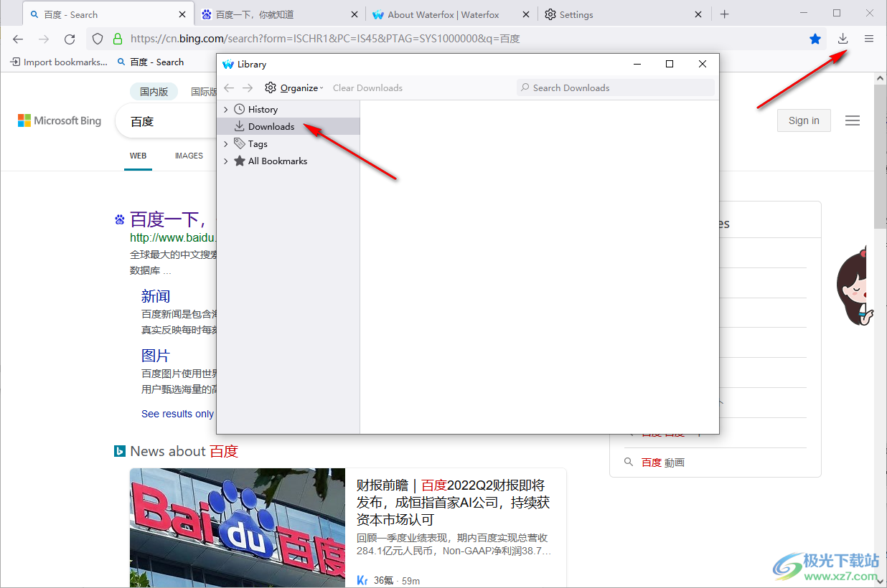The height and width of the screenshot is (588, 887).
Task: Click the Microsoft Bing logo
Action: coord(60,120)
